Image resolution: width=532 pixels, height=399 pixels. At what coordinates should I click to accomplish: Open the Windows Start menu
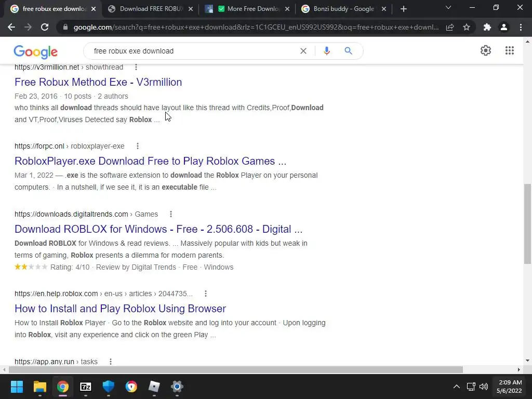[17, 387]
